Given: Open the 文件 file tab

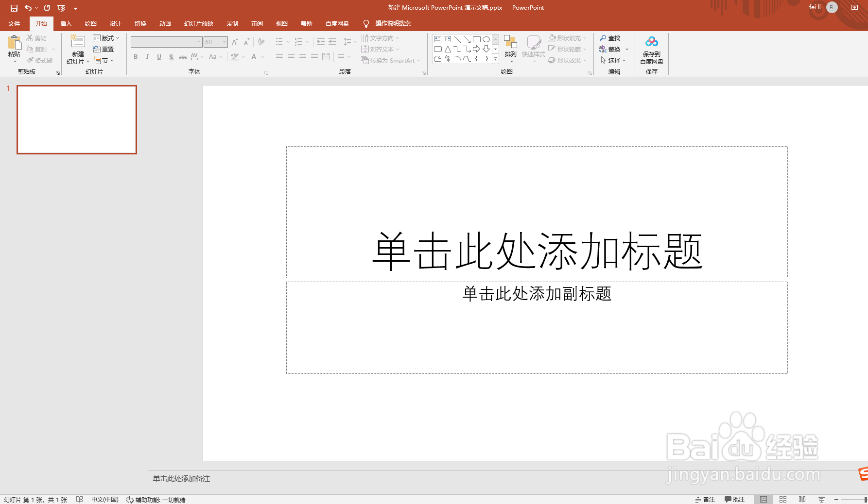Looking at the screenshot, I should click(x=14, y=23).
